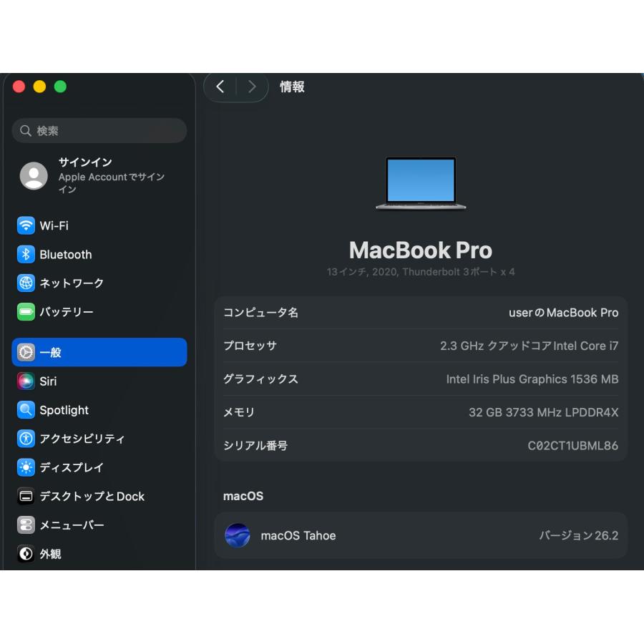Click the バージョン 26.2 text
Viewport: 644px width, 644px height.
(x=579, y=535)
